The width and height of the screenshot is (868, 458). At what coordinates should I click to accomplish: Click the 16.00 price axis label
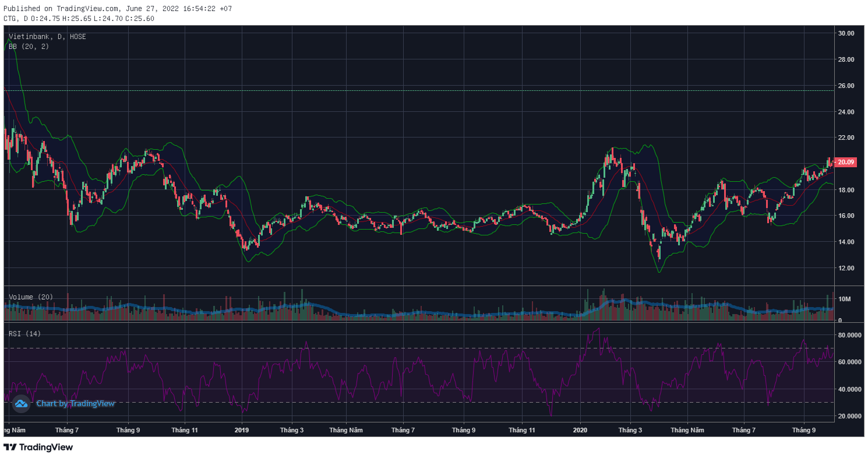pyautogui.click(x=845, y=216)
